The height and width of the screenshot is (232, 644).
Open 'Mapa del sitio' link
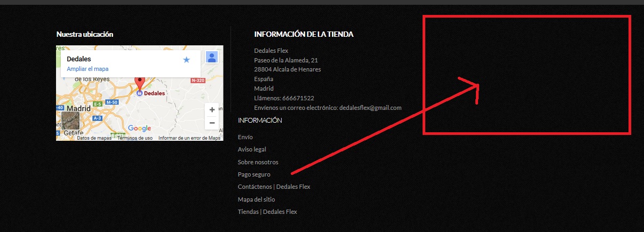(x=257, y=199)
